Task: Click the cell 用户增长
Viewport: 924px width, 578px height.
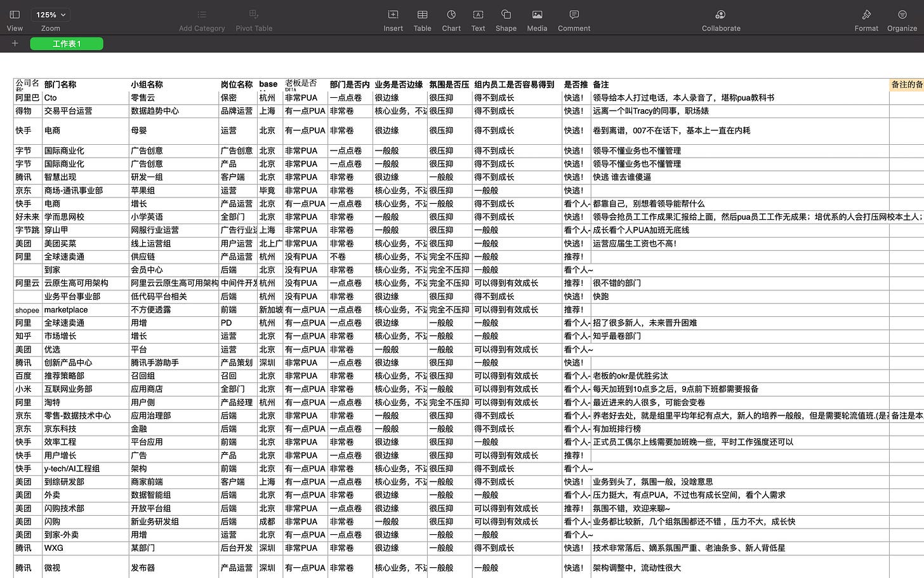Action: pyautogui.click(x=86, y=455)
